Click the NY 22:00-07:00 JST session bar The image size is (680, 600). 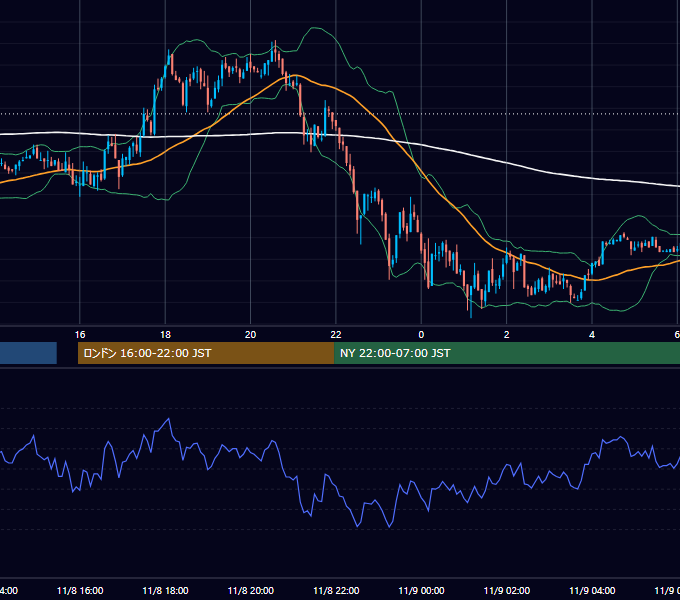click(x=507, y=353)
